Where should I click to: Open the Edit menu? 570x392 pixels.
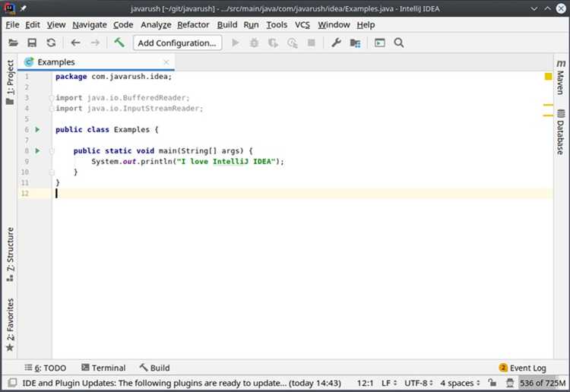coord(33,25)
